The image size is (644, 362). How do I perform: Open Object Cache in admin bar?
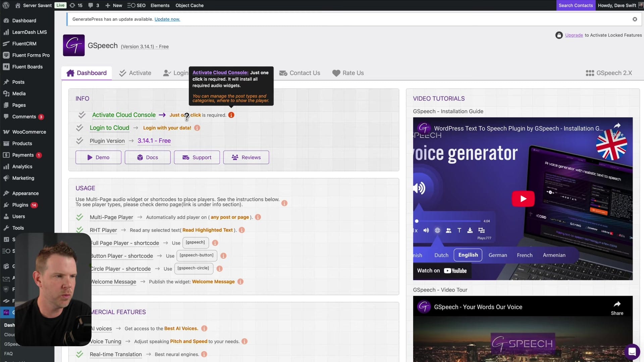pyautogui.click(x=190, y=5)
